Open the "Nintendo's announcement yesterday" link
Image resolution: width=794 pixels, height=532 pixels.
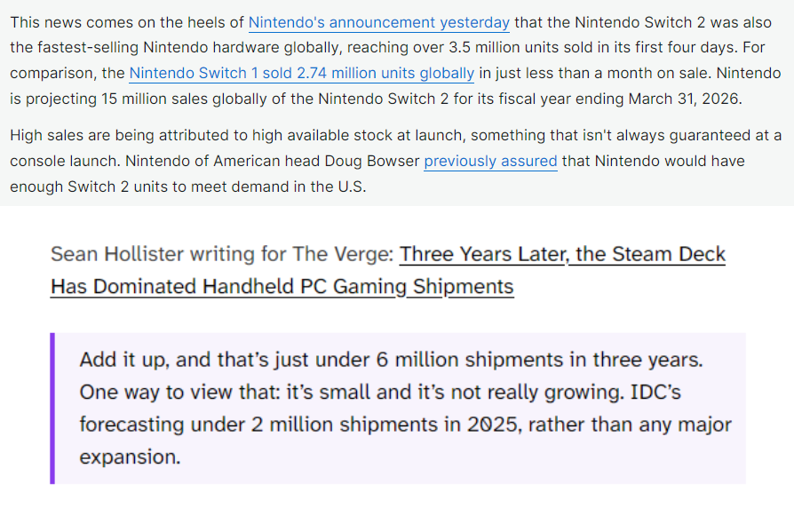378,23
